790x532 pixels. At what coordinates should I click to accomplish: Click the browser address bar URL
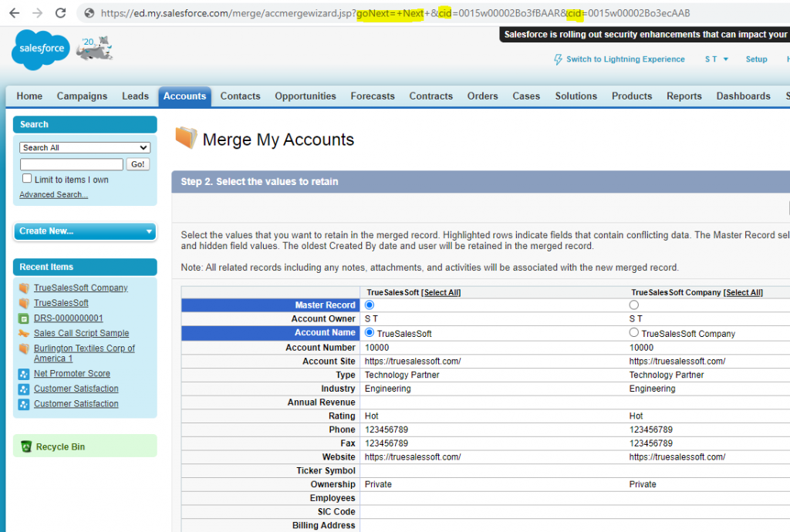coord(396,13)
